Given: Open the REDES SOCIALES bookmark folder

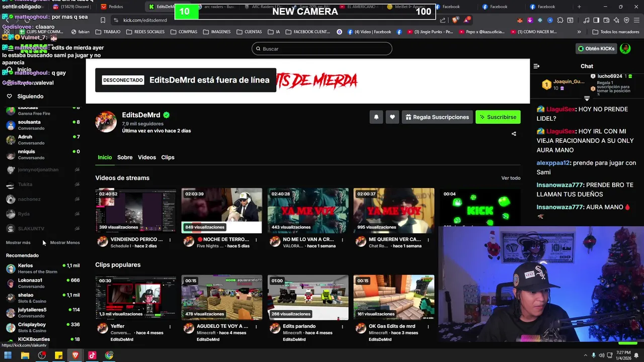Looking at the screenshot, I should [x=146, y=32].
